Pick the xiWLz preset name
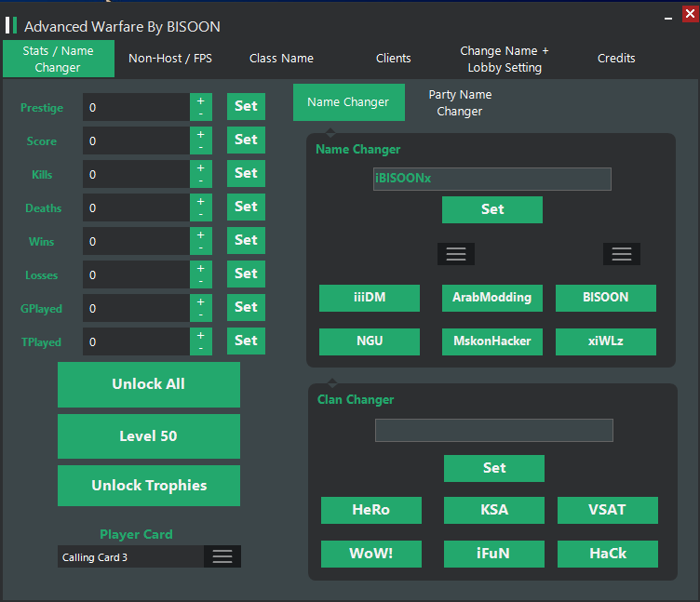Screen dimensions: 700x602 606,341
